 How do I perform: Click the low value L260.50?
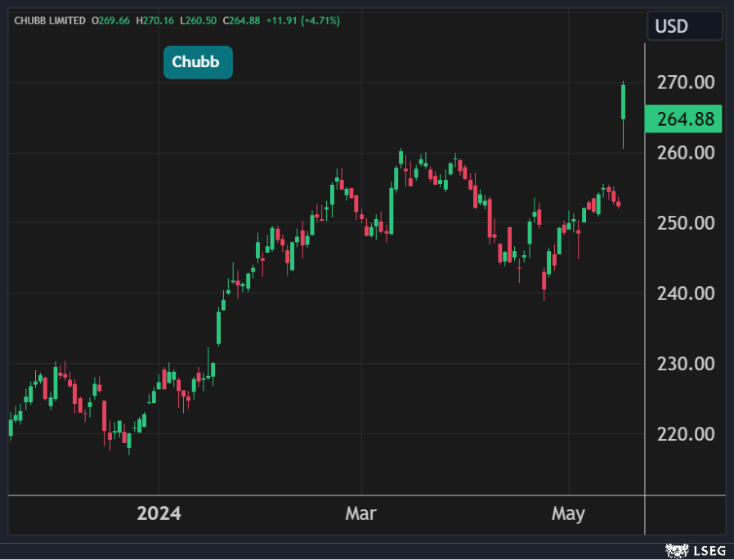point(199,20)
